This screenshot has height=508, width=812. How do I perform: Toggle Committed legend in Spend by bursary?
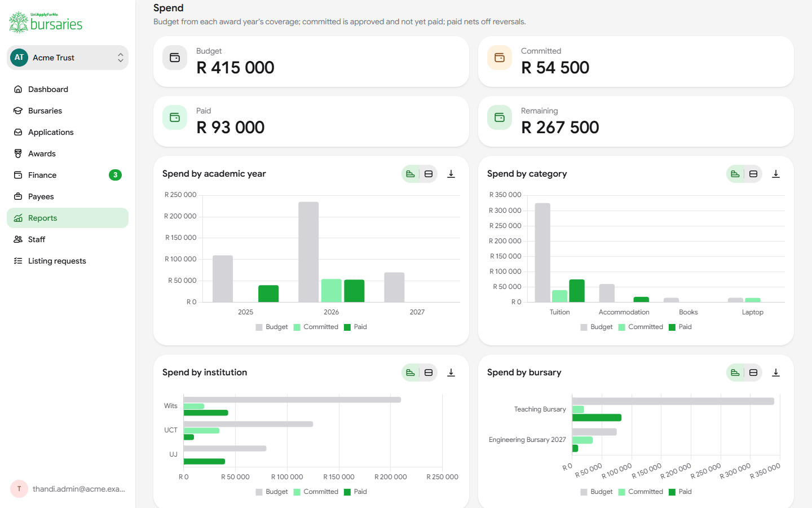(641, 492)
